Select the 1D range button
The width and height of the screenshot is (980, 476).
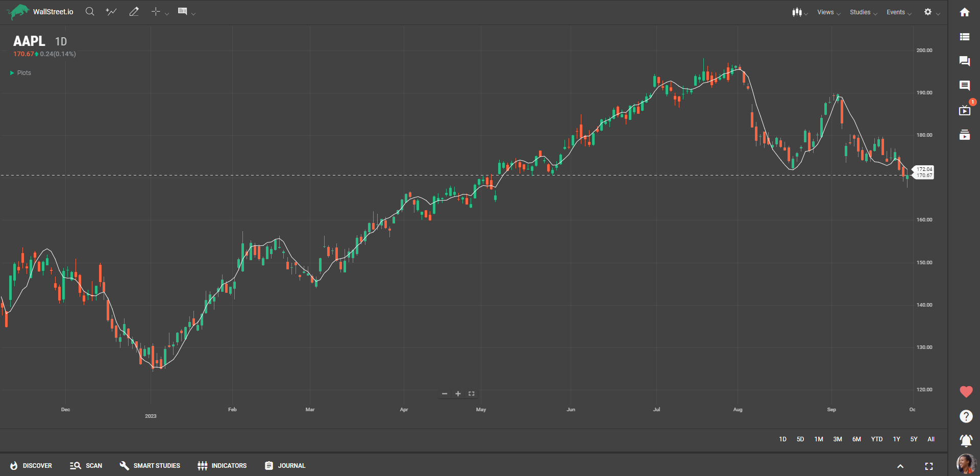coord(783,439)
